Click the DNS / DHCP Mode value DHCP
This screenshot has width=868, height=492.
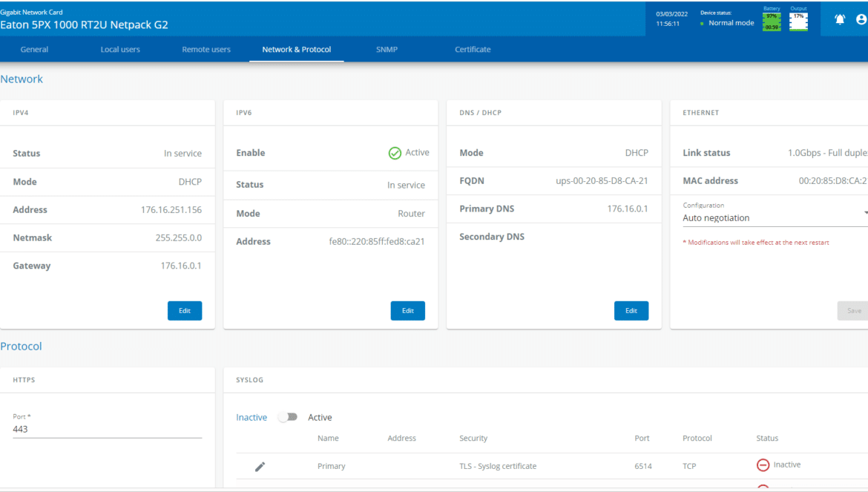tap(637, 153)
